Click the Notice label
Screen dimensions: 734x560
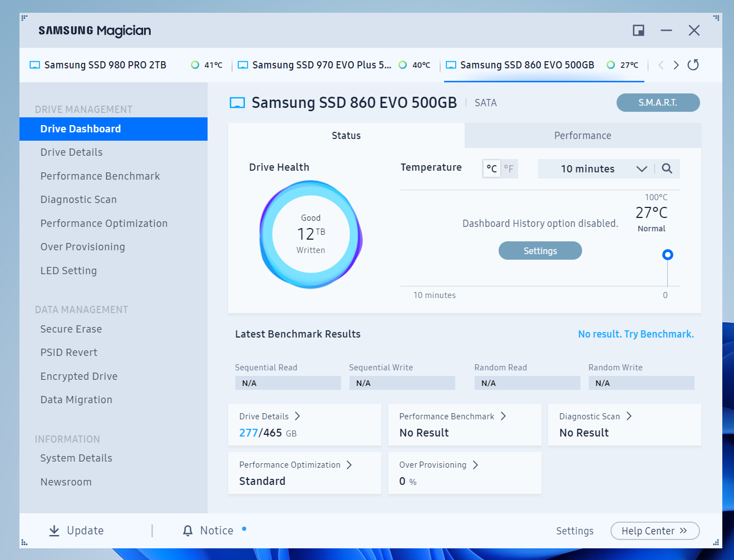(x=216, y=531)
